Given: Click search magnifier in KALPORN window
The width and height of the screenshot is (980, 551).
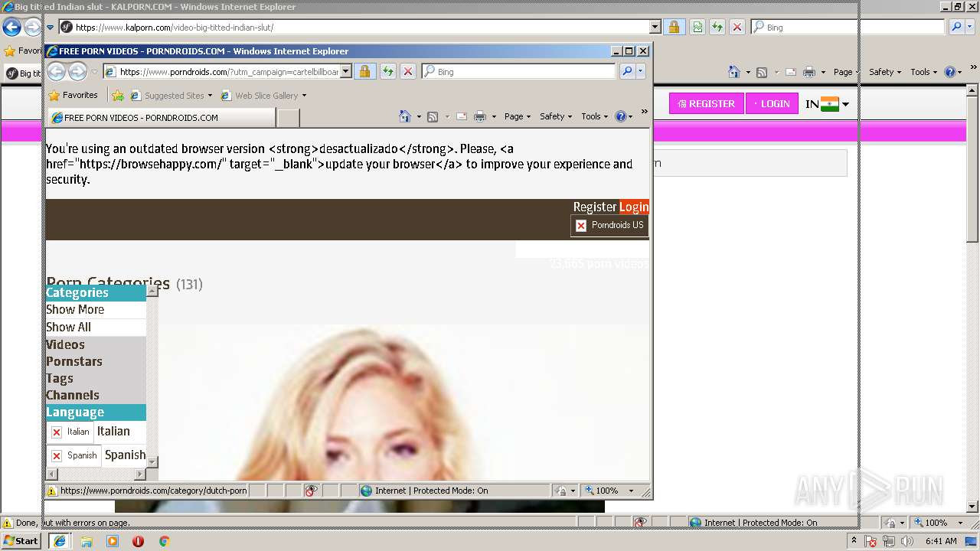Looking at the screenshot, I should [x=956, y=28].
